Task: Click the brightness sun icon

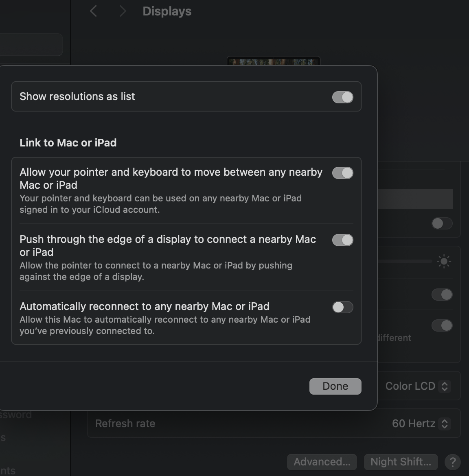Action: coord(444,262)
